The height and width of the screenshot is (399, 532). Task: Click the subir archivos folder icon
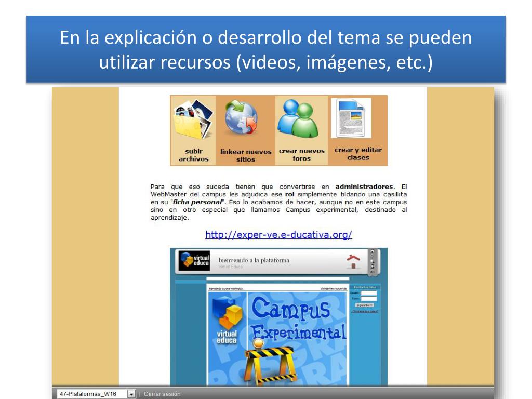pos(193,119)
